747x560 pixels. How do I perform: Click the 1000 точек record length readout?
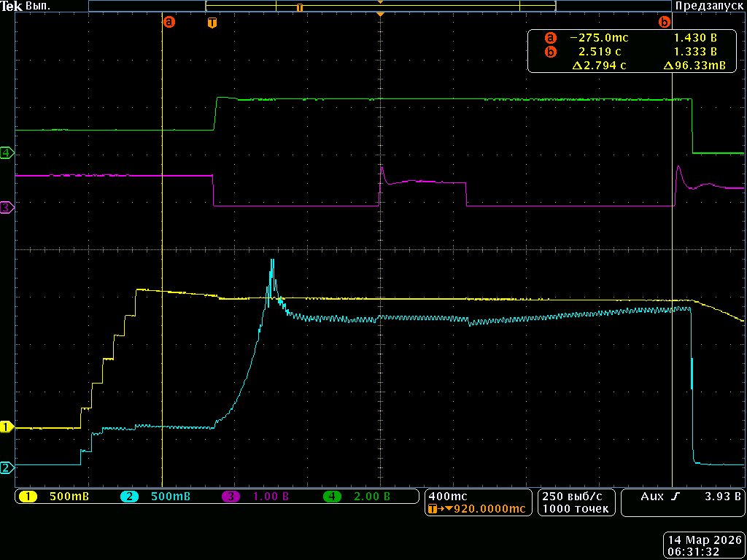(x=575, y=509)
